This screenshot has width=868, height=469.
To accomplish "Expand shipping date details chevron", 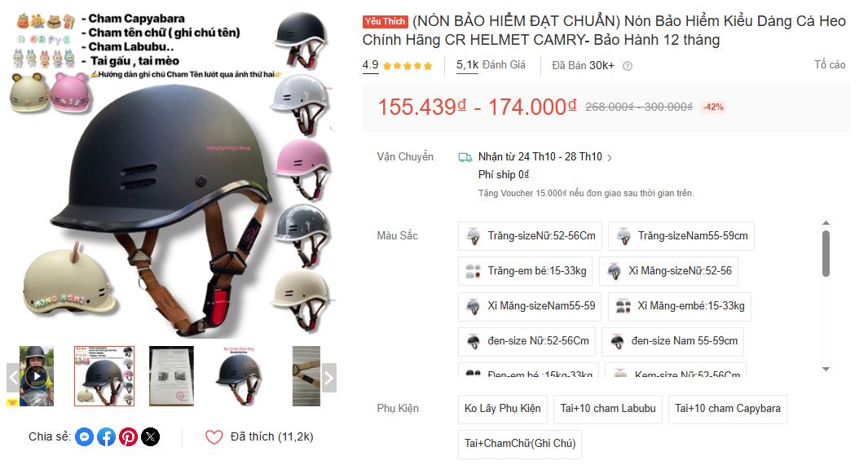I will [x=610, y=158].
